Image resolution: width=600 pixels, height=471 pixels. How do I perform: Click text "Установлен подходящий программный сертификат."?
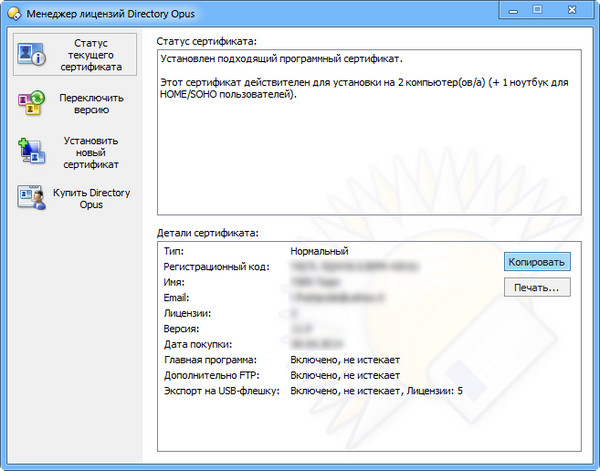[281, 59]
